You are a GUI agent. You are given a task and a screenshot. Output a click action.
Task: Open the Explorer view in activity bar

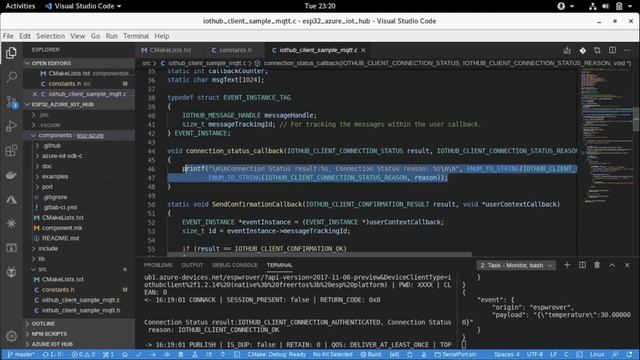coord(11,53)
